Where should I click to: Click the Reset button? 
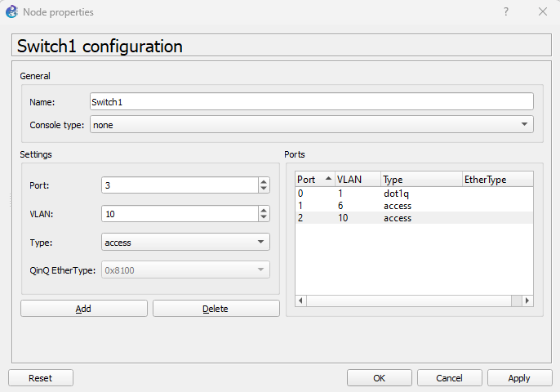(40, 378)
